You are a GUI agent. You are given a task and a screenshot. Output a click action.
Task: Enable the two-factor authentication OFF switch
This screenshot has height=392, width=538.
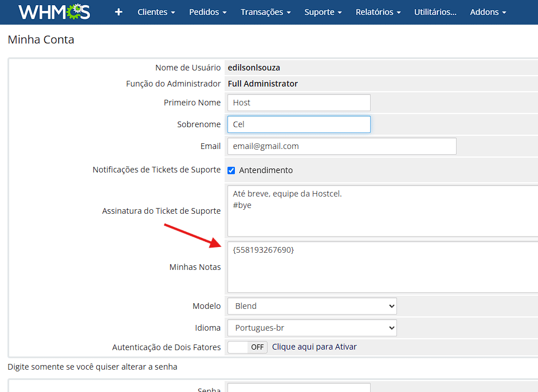[x=248, y=347]
